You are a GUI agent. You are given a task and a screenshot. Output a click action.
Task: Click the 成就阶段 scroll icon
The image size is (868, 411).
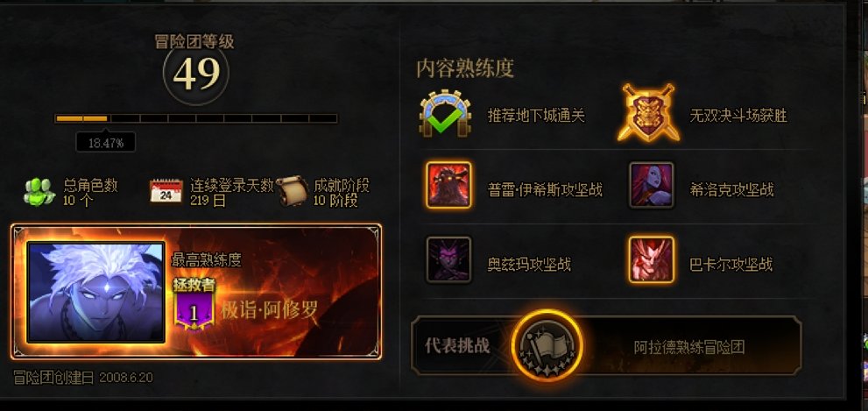click(x=293, y=191)
